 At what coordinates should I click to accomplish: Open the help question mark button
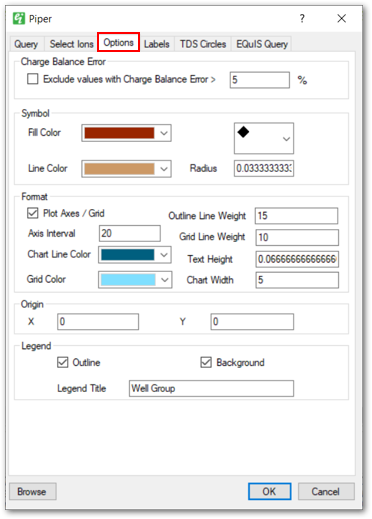coord(302,18)
